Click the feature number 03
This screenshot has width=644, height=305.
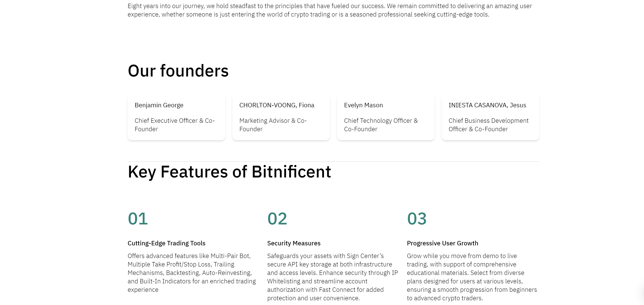click(416, 219)
